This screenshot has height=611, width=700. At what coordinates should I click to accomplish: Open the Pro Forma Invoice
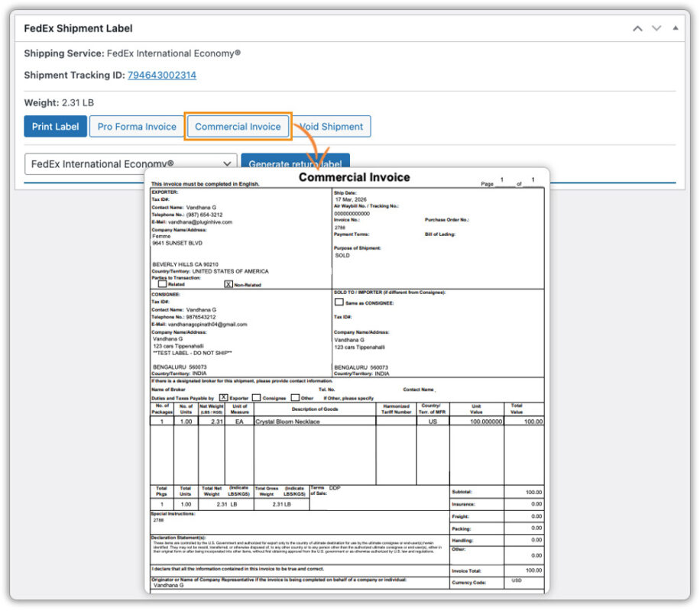point(137,127)
